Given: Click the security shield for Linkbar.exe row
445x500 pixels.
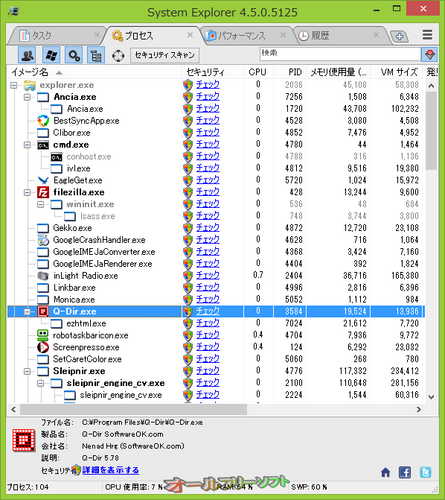Looking at the screenshot, I should [x=188, y=288].
